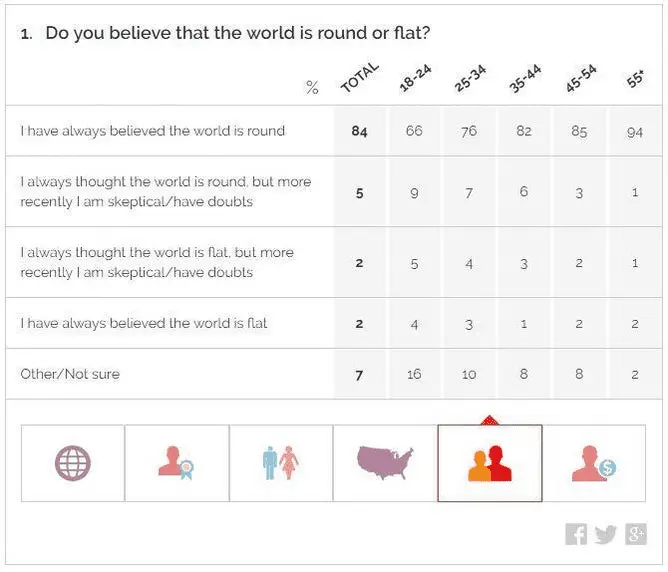Share the survey on Twitter
This screenshot has width=668, height=572.
606,534
